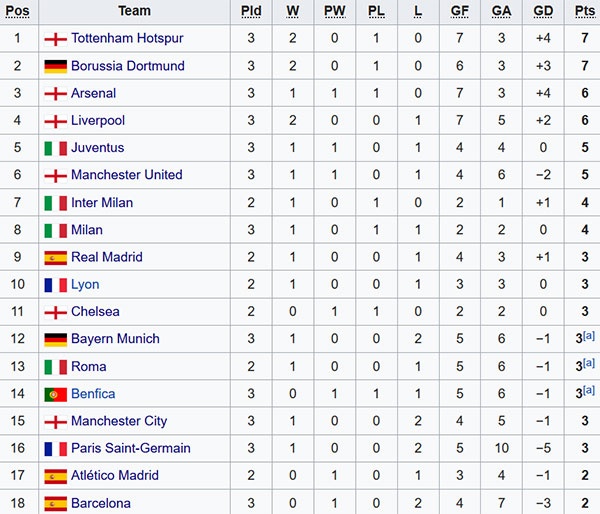
Task: Follow the Inter Milan link
Action: (102, 203)
